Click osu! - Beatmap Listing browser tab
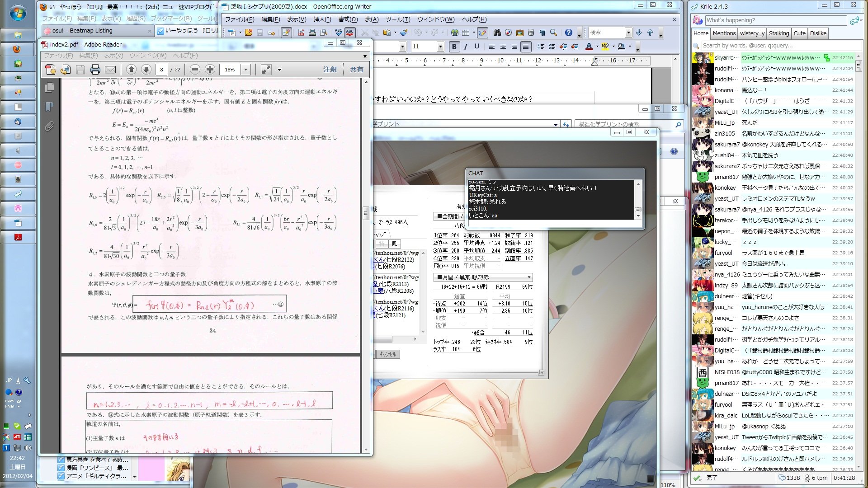868x488 pixels. click(97, 31)
